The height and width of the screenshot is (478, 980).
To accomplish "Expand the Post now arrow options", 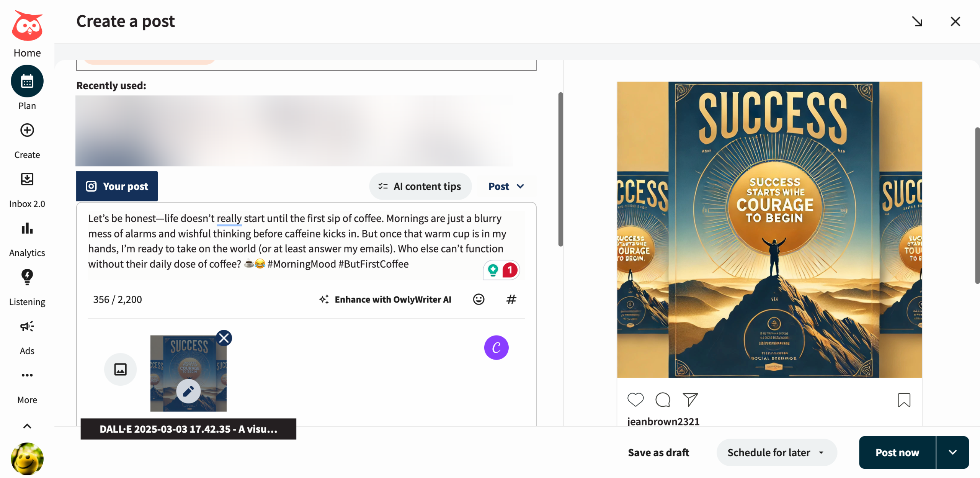I will 952,452.
